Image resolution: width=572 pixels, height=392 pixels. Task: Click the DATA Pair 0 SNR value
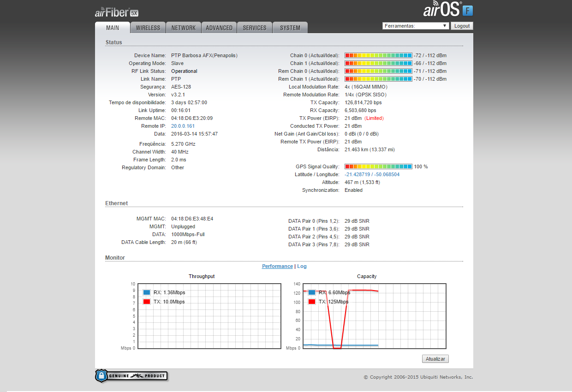pos(357,221)
